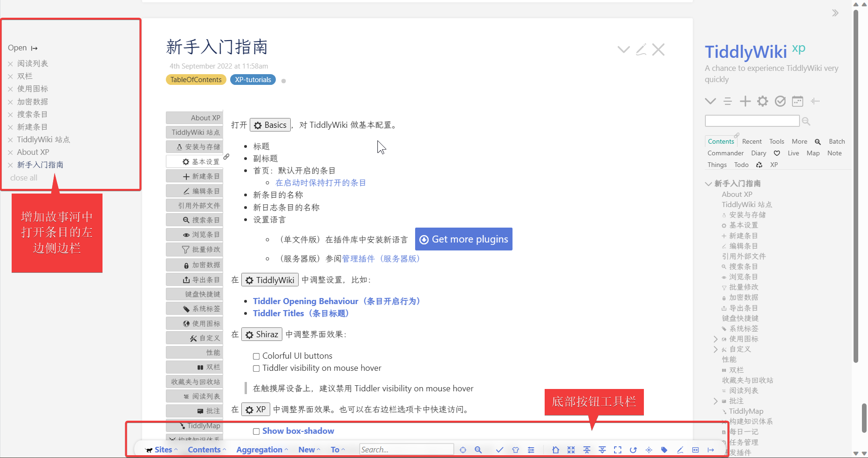Screen dimensions: 868x458
Task: Select 基本设置 tab in tiddler left tabs
Action: pyautogui.click(x=194, y=161)
